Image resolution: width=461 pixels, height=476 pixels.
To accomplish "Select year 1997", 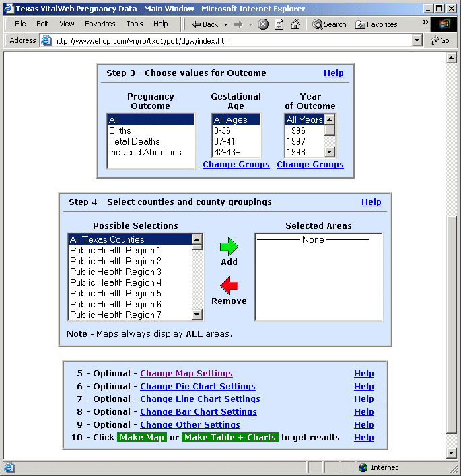I will (x=304, y=141).
